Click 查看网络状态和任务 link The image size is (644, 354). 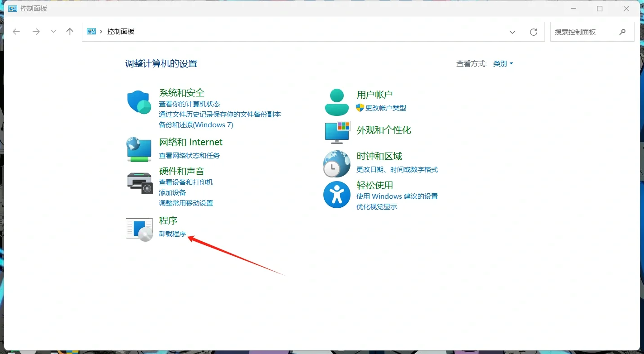click(189, 155)
